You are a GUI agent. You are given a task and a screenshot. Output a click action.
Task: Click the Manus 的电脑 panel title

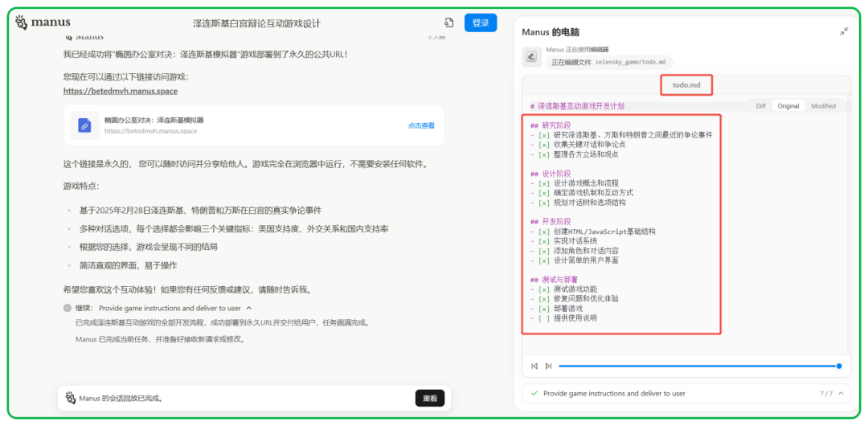(x=551, y=32)
